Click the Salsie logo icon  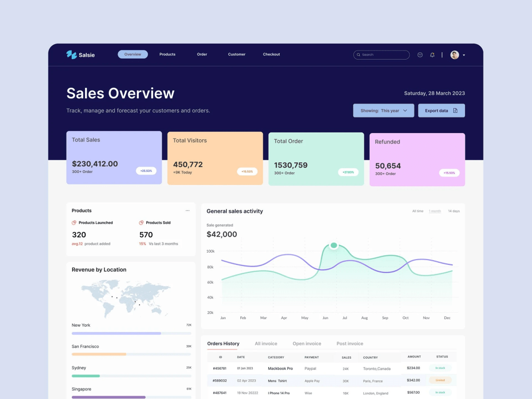click(71, 55)
